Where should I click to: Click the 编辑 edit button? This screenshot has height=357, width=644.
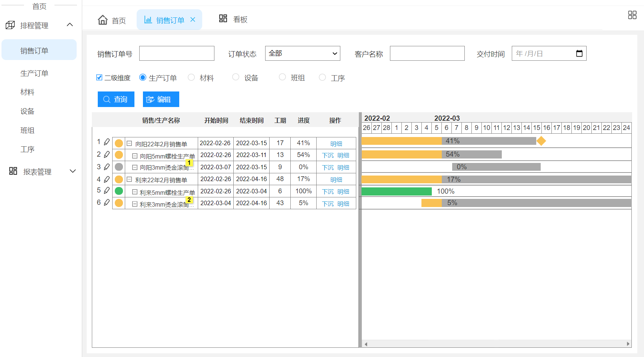[161, 99]
